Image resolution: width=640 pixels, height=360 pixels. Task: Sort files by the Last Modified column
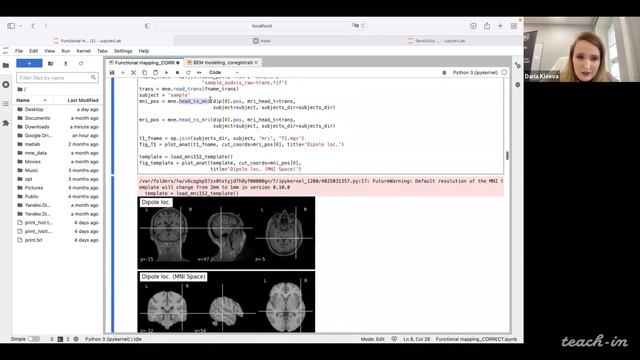(x=83, y=100)
